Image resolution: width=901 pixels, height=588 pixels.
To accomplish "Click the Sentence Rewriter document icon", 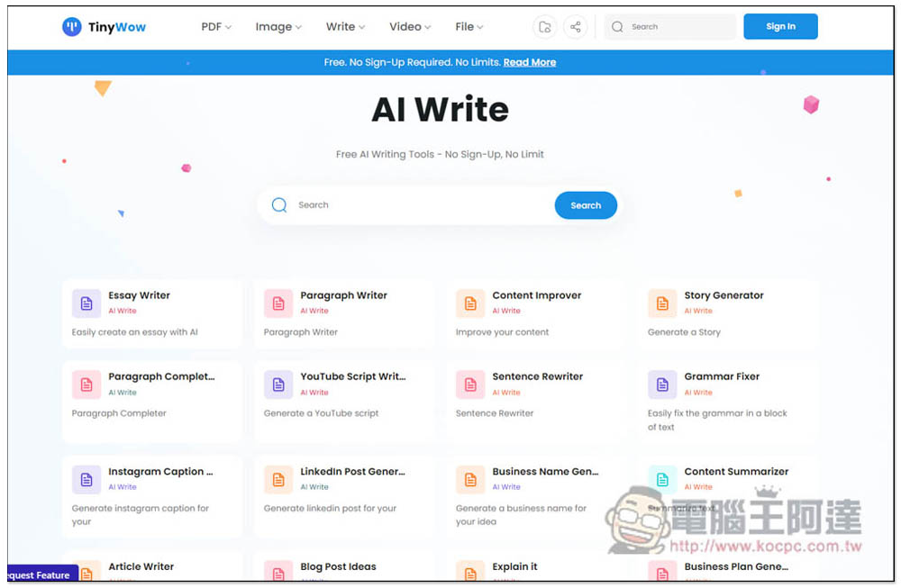I will click(x=470, y=384).
